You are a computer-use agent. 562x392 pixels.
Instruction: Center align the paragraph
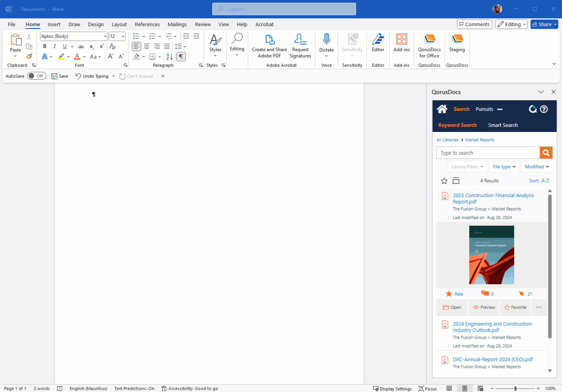[x=146, y=46]
